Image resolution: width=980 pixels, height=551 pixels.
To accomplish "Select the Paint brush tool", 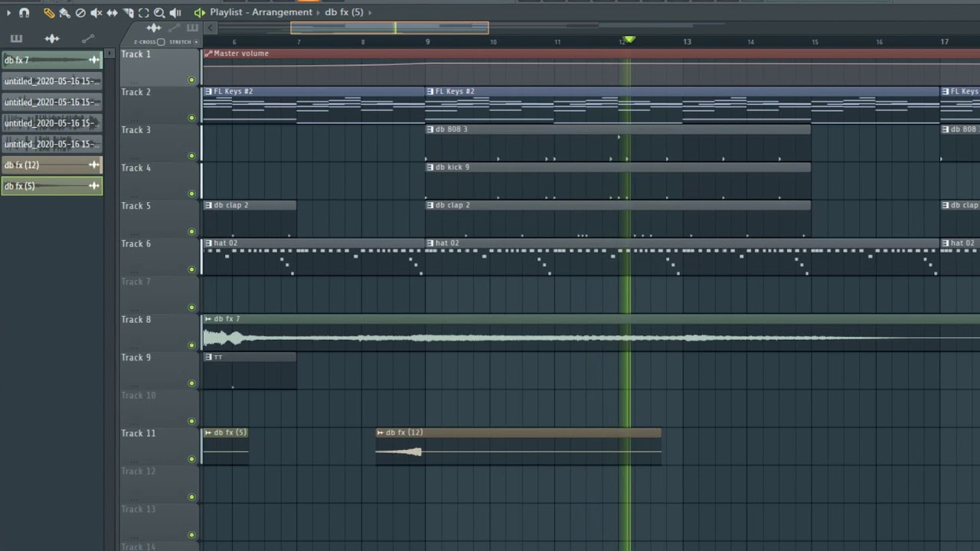I will 64,12.
